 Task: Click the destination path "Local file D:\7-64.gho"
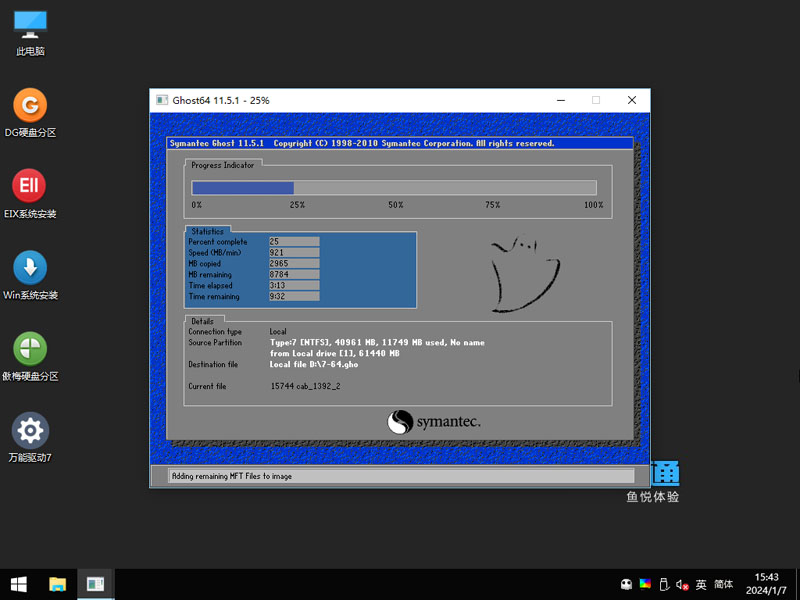pos(314,364)
